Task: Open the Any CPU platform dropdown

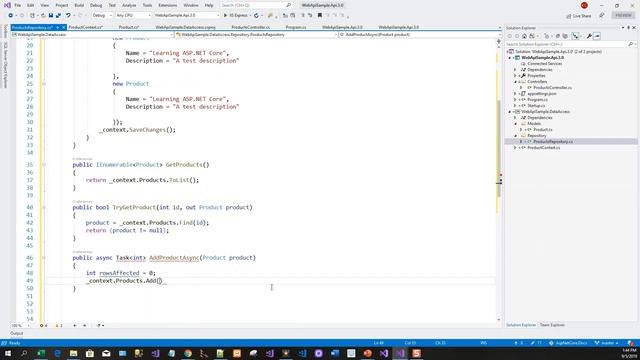Action: [133, 16]
